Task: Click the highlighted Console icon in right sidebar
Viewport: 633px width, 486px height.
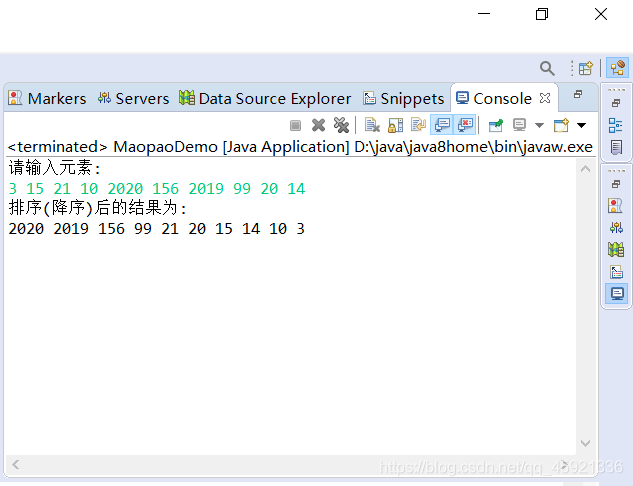Action: coord(617,293)
